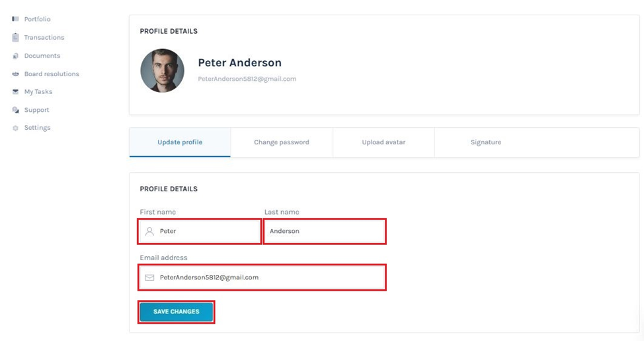Switch to the Change password tab
This screenshot has height=341, width=644.
pyautogui.click(x=282, y=142)
